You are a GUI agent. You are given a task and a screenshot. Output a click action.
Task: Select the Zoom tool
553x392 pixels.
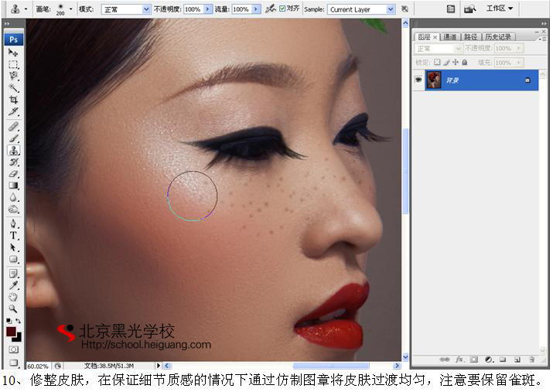tap(13, 308)
